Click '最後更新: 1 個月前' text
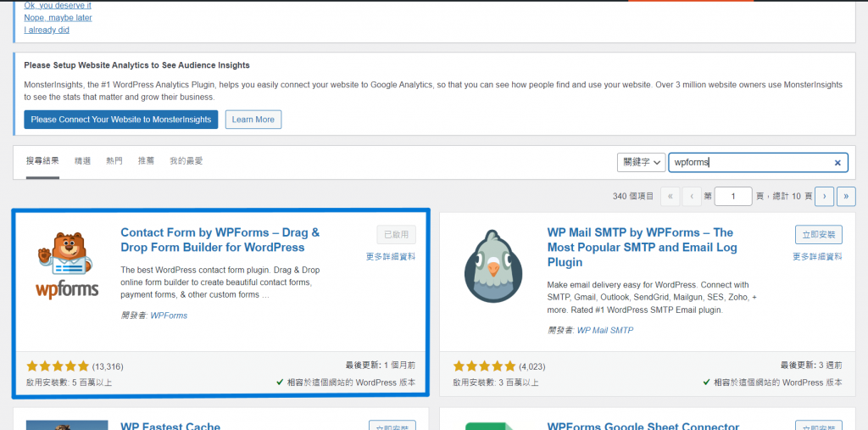 (381, 366)
